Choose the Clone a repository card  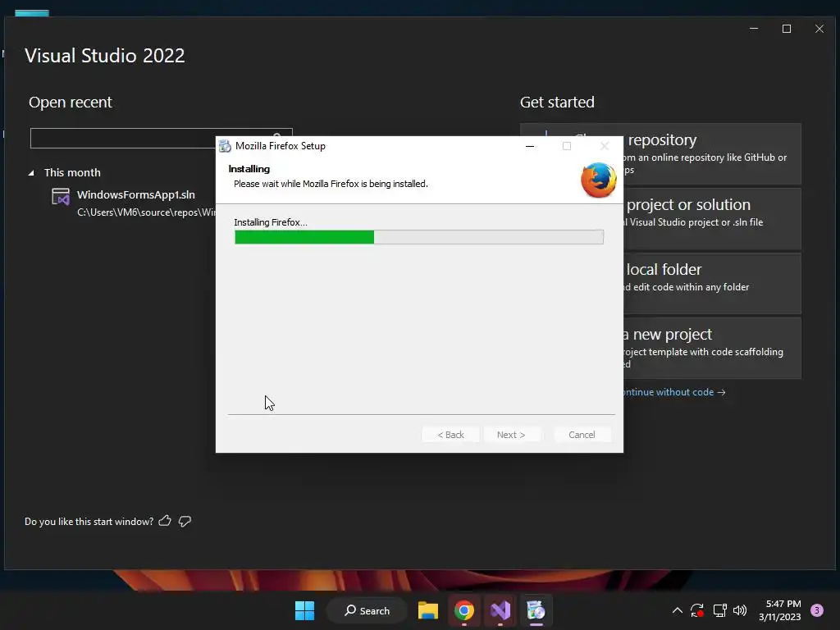(713, 153)
